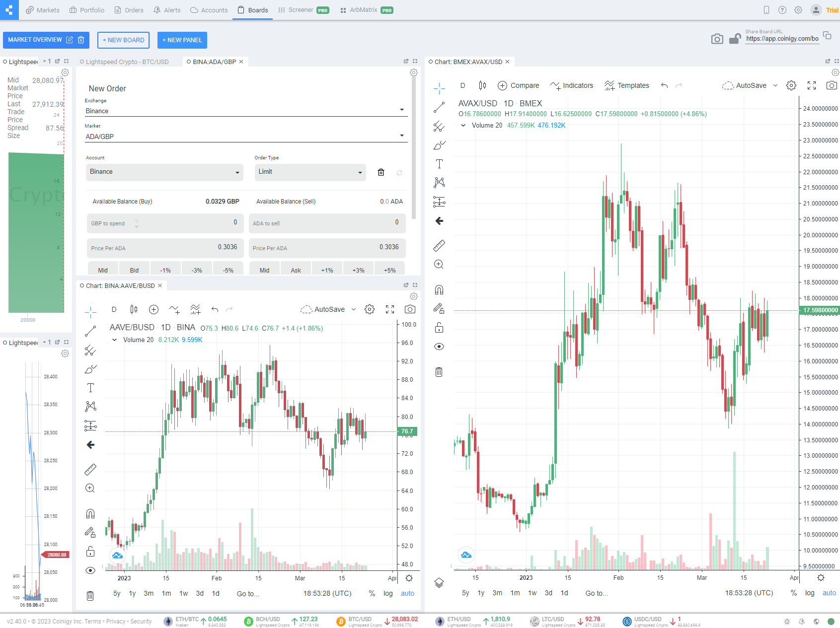The height and width of the screenshot is (628, 840).
Task: Open object tree layers icon below AVAX chart
Action: pyautogui.click(x=439, y=582)
